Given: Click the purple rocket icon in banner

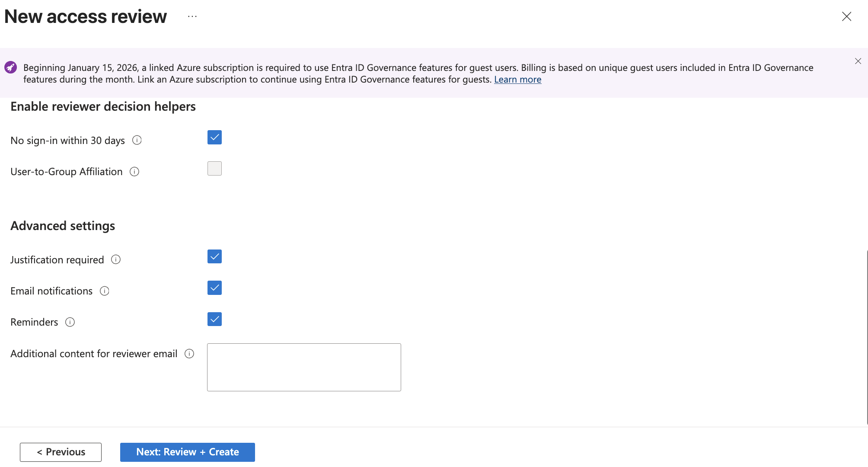Looking at the screenshot, I should 10,67.
